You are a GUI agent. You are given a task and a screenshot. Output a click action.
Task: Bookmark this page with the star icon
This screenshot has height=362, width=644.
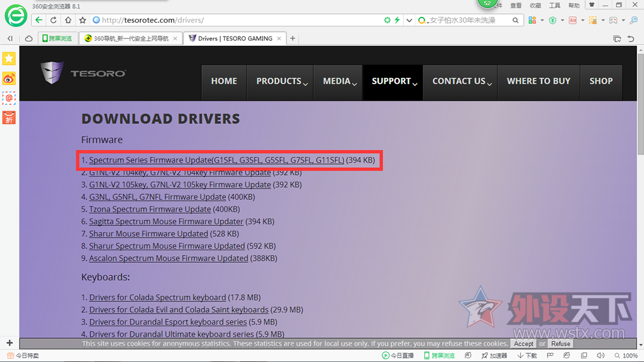click(x=82, y=20)
